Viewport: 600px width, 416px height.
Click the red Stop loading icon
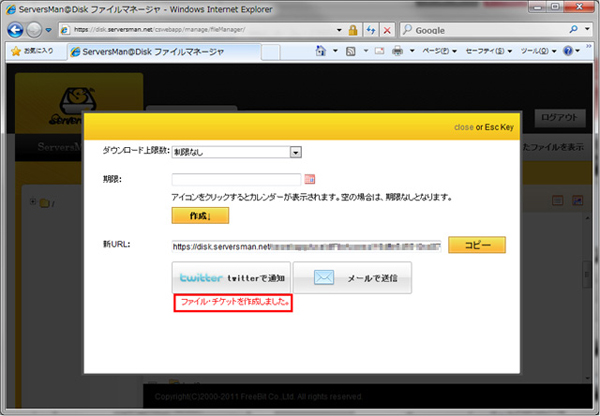387,30
